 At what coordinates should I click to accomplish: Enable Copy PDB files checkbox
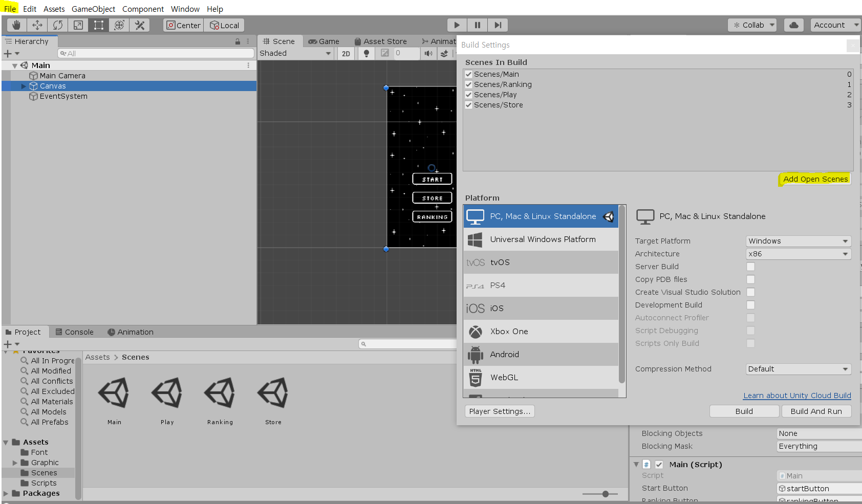[750, 279]
